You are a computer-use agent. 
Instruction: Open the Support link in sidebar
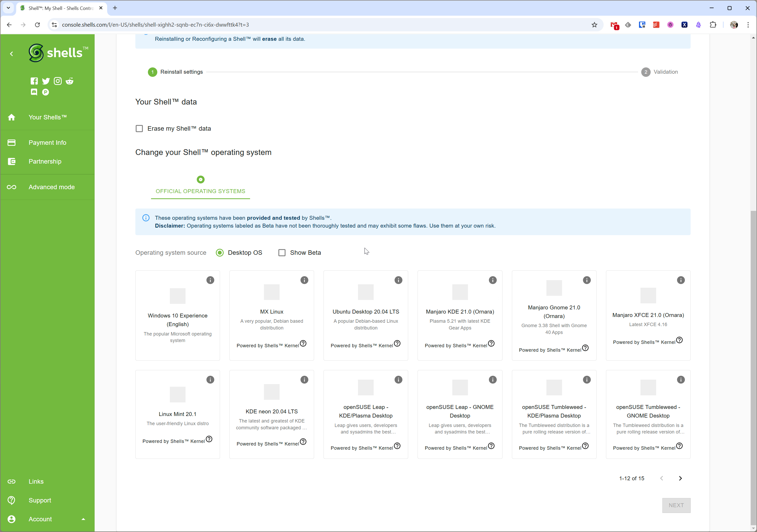39,500
